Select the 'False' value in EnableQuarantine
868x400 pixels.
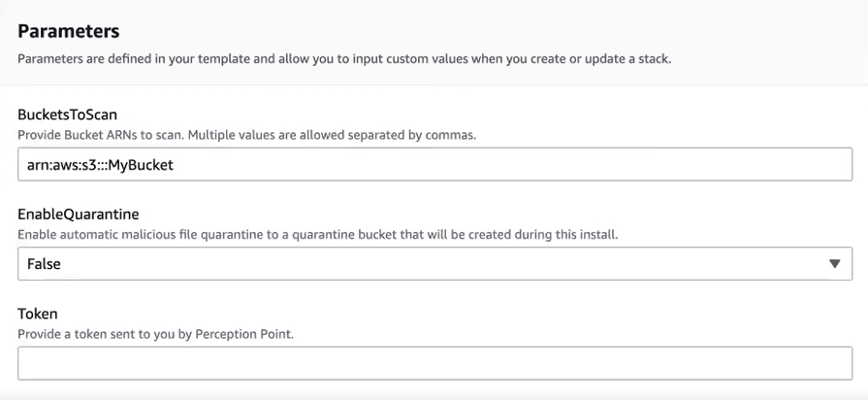[43, 264]
